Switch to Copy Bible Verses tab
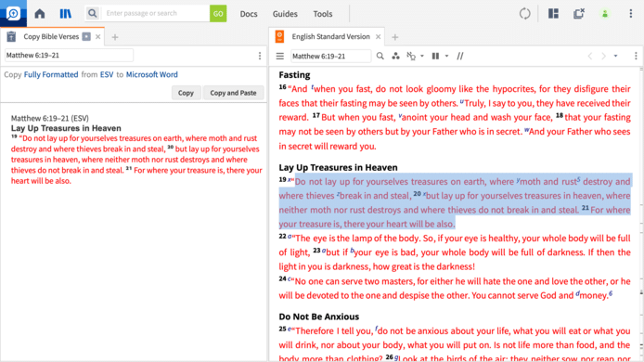644x362 pixels. click(51, 36)
